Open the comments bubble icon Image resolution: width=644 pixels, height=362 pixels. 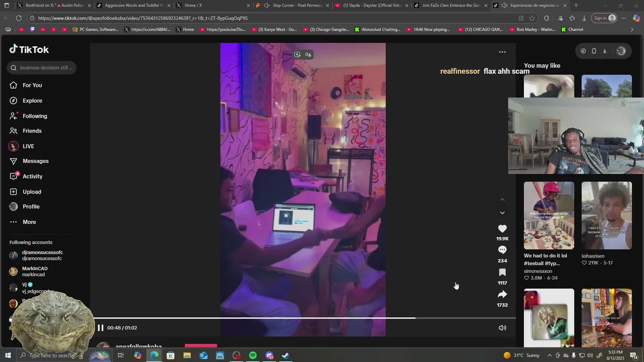(502, 250)
